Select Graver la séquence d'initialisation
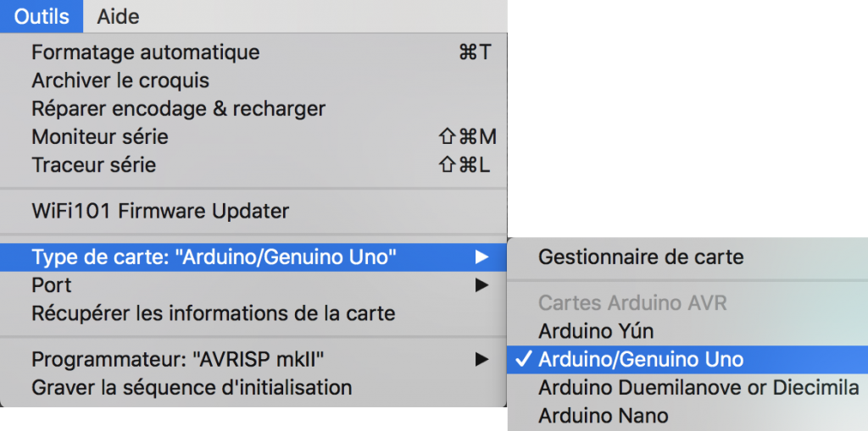 point(192,388)
